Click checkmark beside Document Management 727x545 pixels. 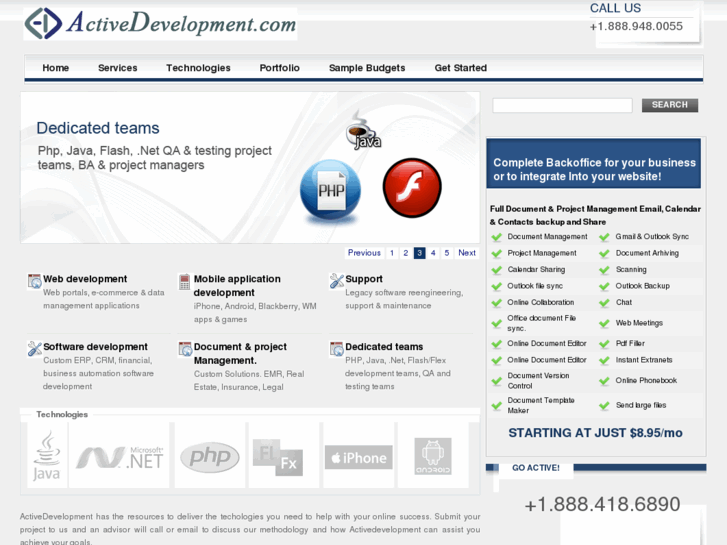click(x=497, y=237)
